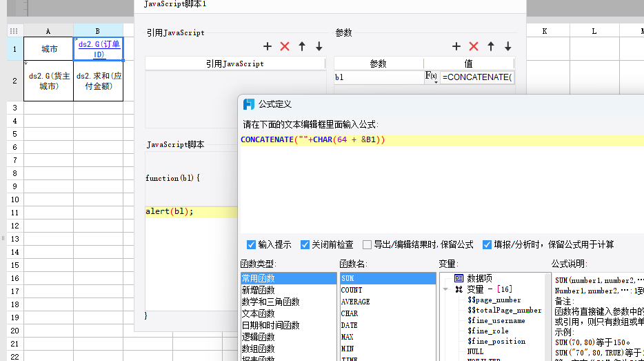Click the 值 column header

469,64
